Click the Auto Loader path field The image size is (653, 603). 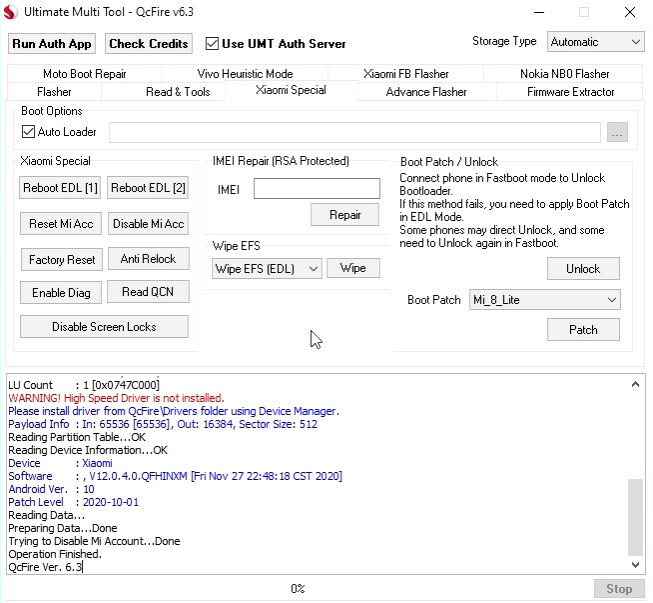click(x=355, y=132)
